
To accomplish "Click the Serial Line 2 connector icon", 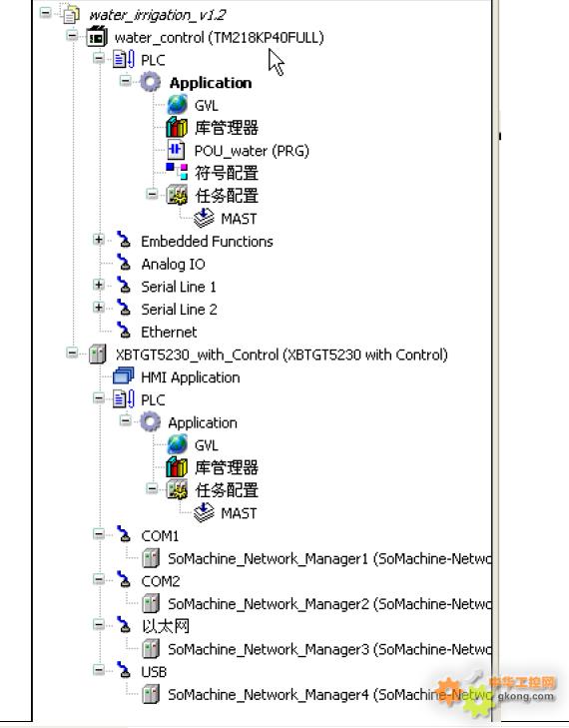I will 124,309.
